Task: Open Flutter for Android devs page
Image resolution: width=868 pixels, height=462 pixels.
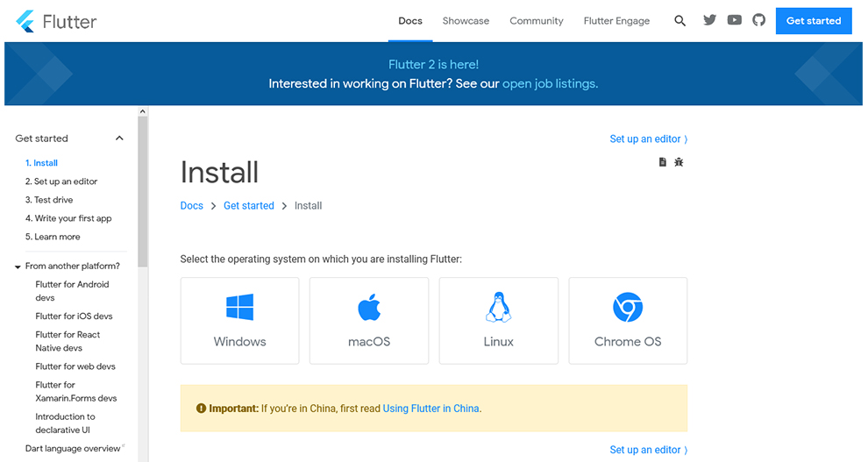Action: 72,291
